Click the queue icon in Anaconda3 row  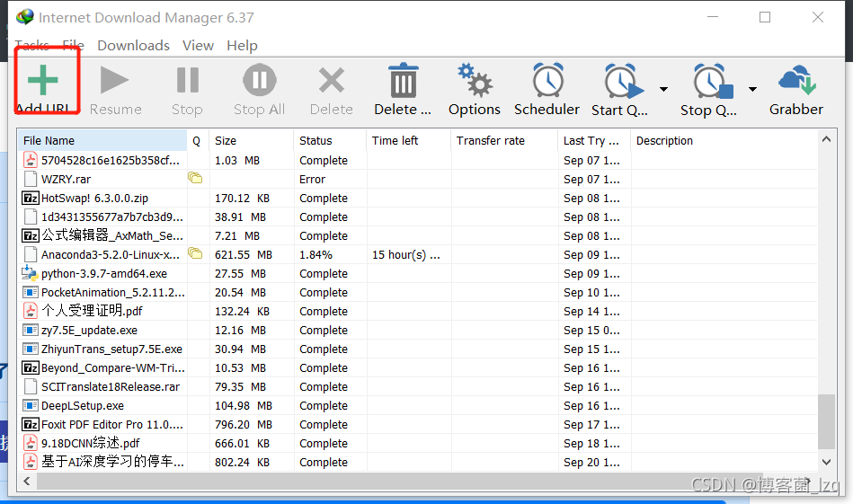pos(195,253)
